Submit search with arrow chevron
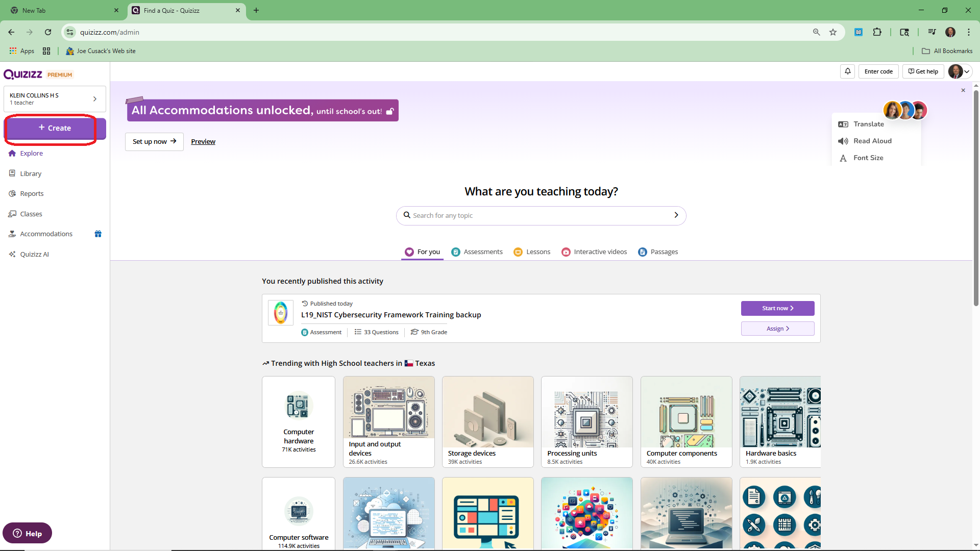 coord(676,215)
